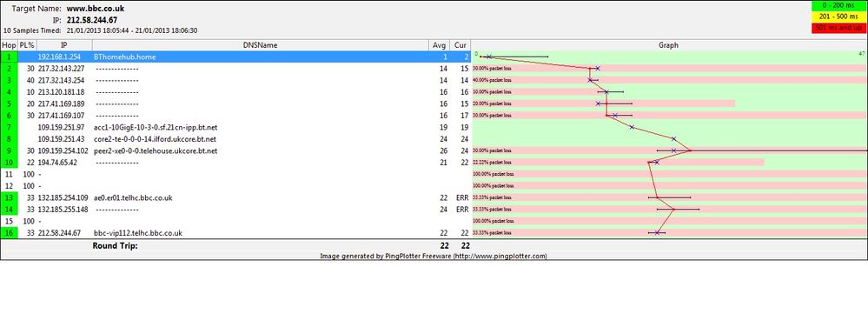Select IP 212.58.244.67 in hop 16
The image size is (868, 334).
[x=59, y=232]
